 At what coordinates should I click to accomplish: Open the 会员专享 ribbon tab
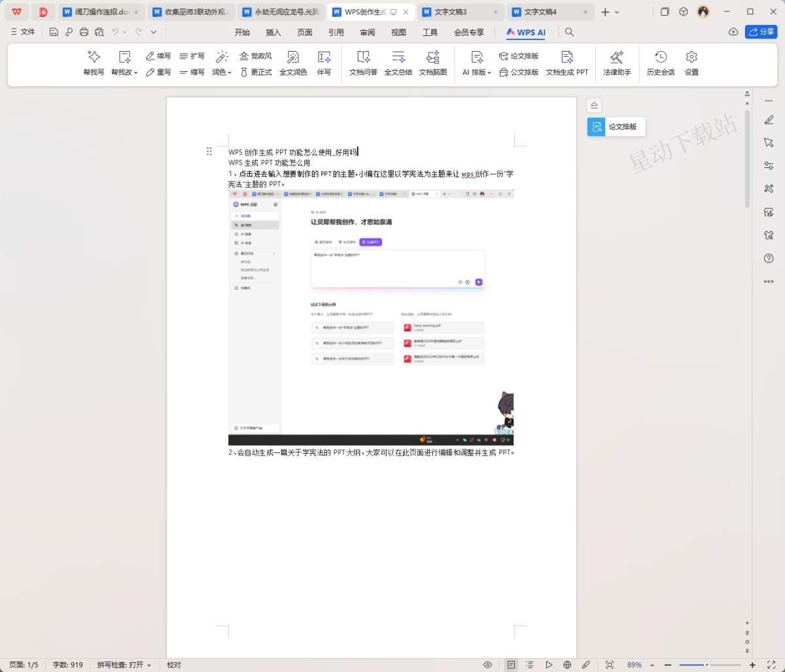[x=469, y=32]
